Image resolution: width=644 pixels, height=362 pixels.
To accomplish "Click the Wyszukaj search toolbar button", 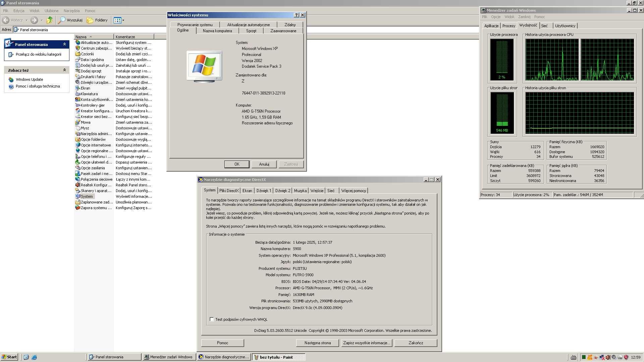I will pos(70,20).
